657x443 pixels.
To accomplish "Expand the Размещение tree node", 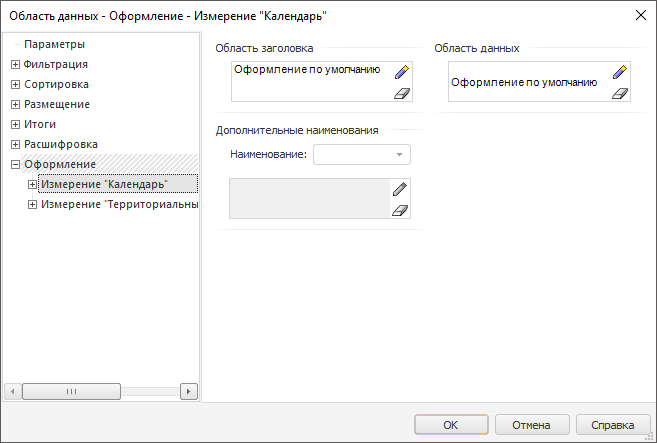I will tap(15, 104).
